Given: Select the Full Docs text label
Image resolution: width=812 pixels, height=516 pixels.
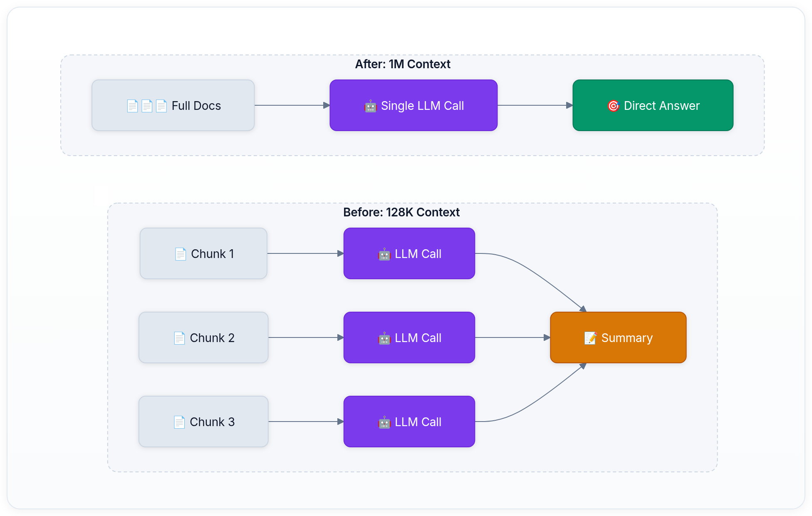Looking at the screenshot, I should coord(196,106).
